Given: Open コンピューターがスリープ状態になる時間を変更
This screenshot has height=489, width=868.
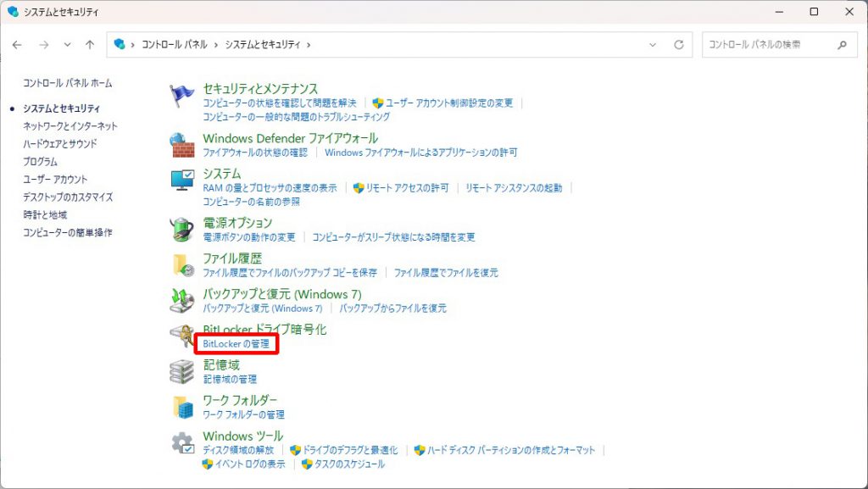Looking at the screenshot, I should click(x=393, y=237).
